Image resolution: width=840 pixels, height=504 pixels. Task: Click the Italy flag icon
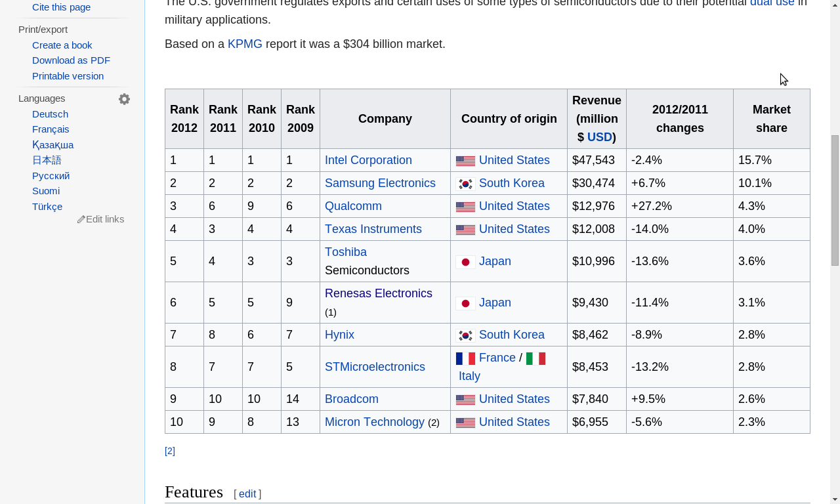(x=535, y=358)
